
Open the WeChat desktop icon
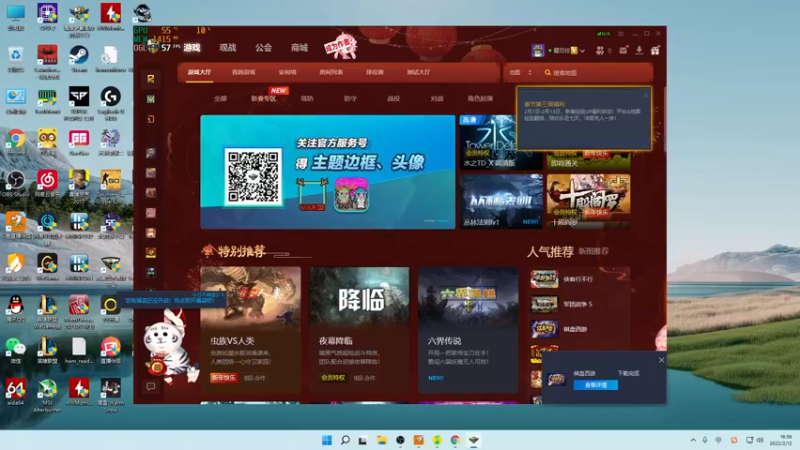coord(16,351)
